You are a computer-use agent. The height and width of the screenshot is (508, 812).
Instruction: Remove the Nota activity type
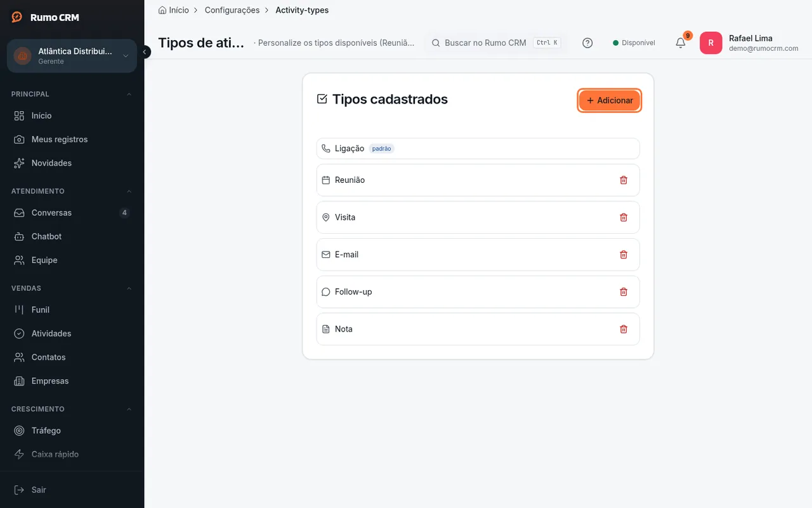click(624, 329)
